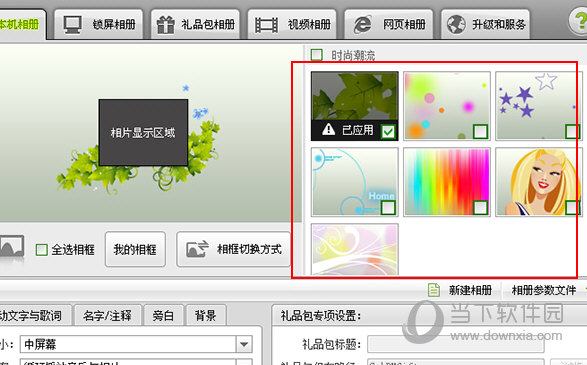Switch to the 视频相册 tab
587x365 pixels.
[292, 25]
